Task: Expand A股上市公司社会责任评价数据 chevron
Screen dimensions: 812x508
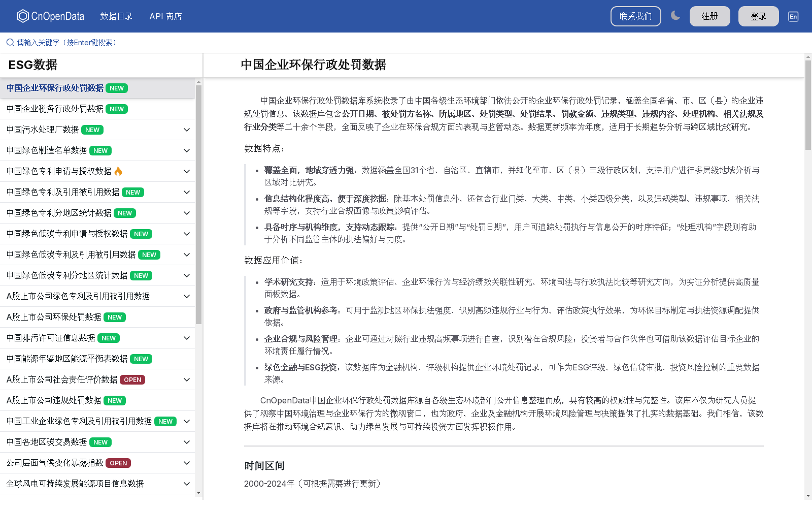Action: (187, 379)
